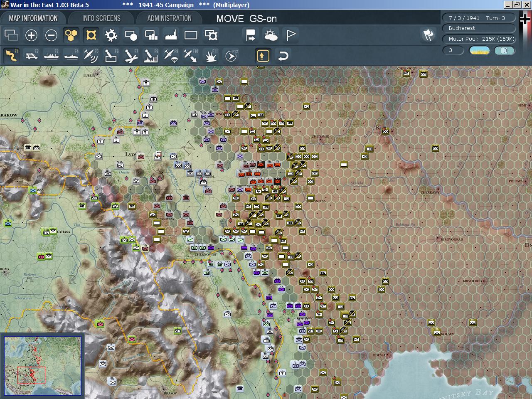Toggle the hex grid display
Viewport: 532px width, 399px height.
pyautogui.click(x=71, y=35)
